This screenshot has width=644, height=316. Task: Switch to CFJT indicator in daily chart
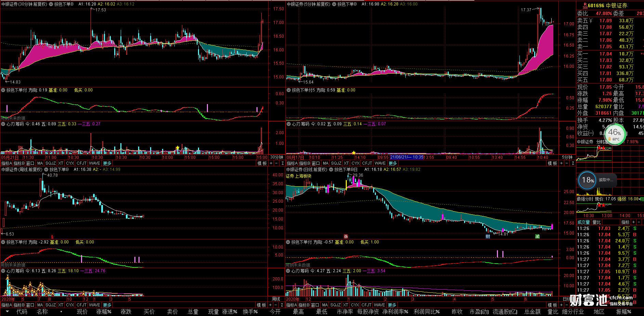[x=366, y=305]
